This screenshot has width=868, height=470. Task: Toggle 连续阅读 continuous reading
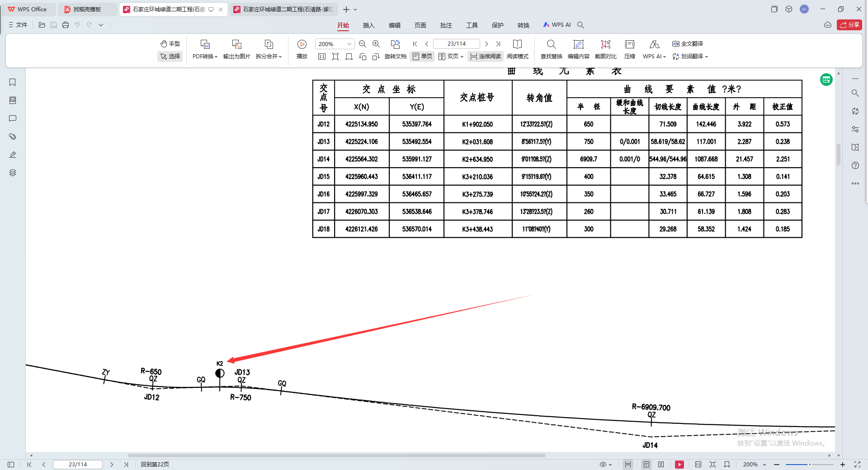click(x=486, y=56)
